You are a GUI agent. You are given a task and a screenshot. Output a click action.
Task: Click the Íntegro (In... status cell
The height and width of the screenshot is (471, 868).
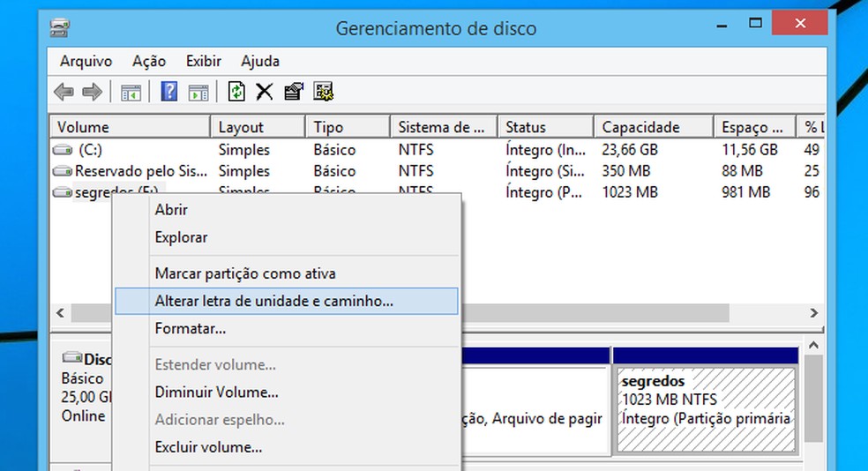tap(545, 149)
